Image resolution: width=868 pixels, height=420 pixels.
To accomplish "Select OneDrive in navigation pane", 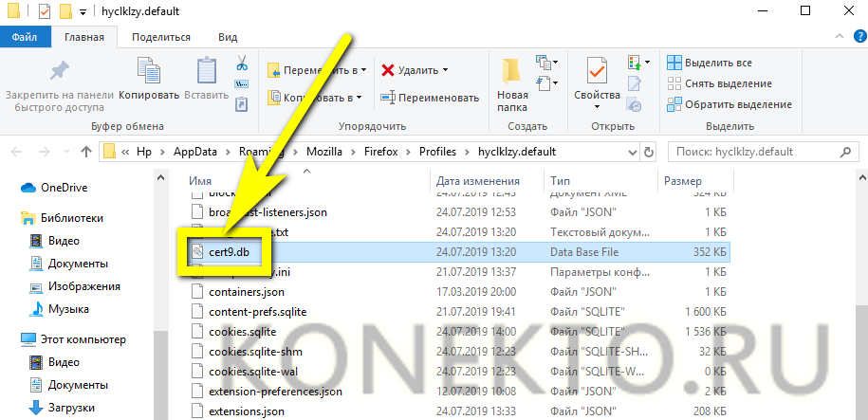I will (54, 188).
